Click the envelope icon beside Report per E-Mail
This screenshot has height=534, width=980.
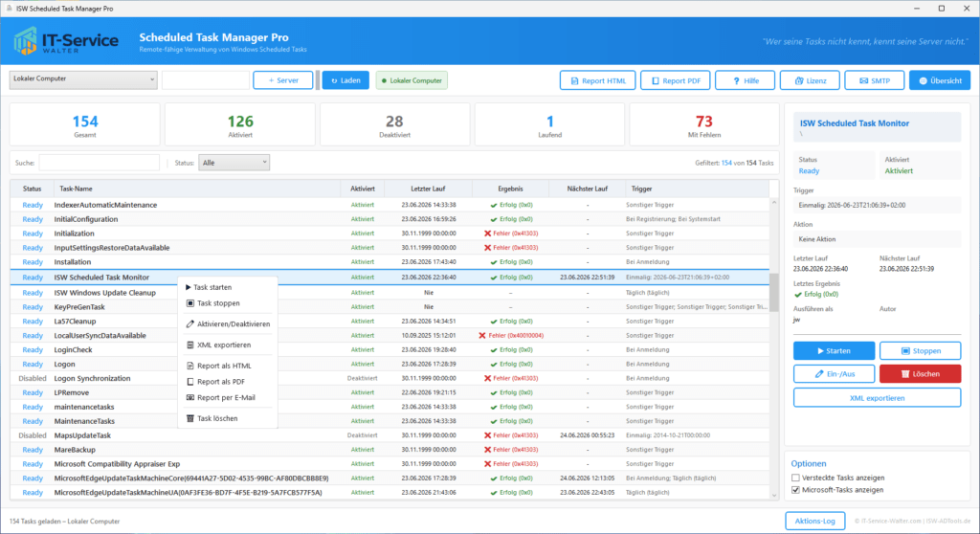point(190,398)
